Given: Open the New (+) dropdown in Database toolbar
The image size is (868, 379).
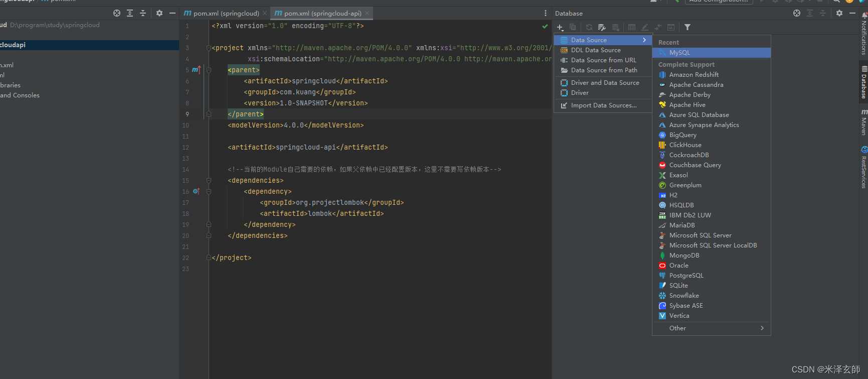Looking at the screenshot, I should 560,27.
